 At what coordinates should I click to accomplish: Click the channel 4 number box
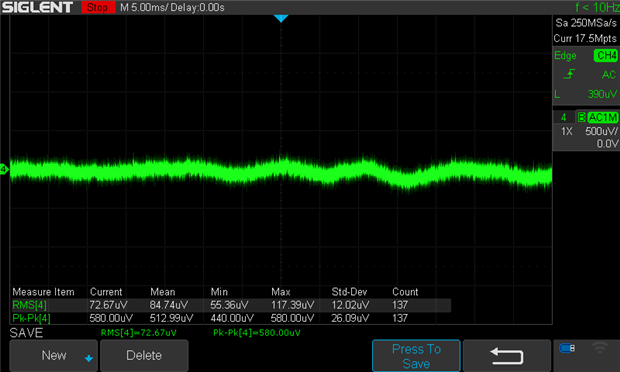point(564,117)
